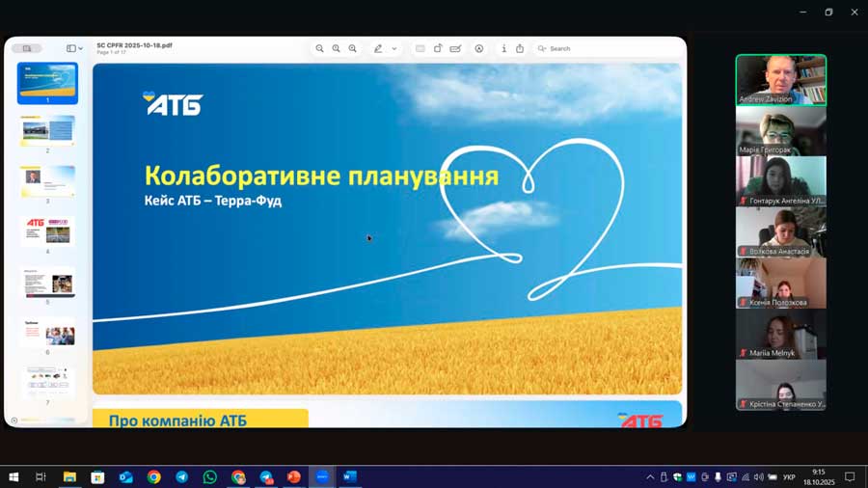
Task: Click the form fill sign icon
Action: 455,48
